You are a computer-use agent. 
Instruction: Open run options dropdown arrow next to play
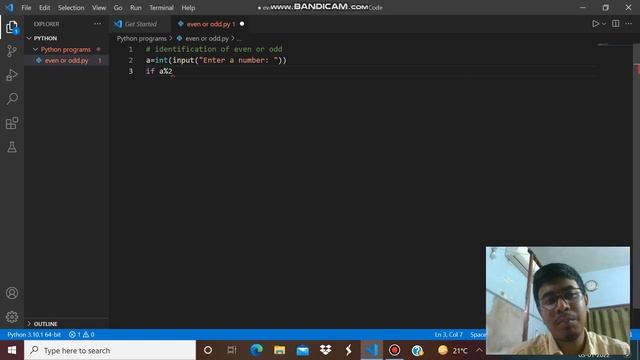coord(604,24)
